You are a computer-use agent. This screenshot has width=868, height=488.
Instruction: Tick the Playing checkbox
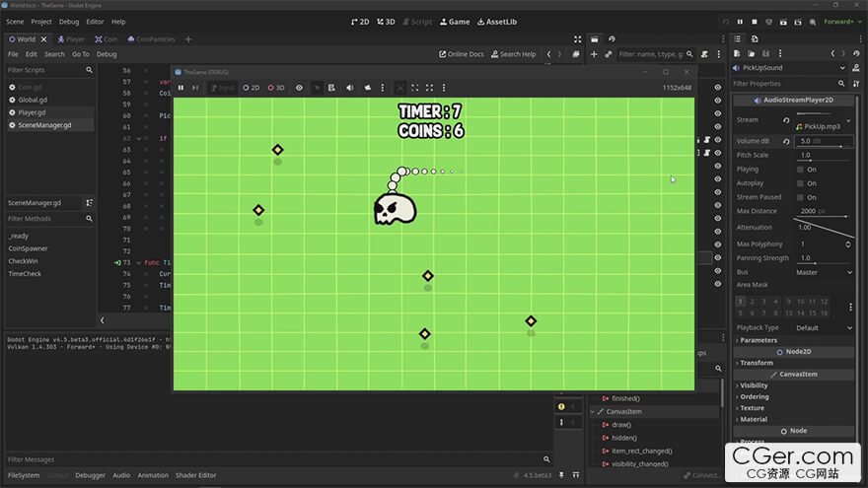point(801,169)
